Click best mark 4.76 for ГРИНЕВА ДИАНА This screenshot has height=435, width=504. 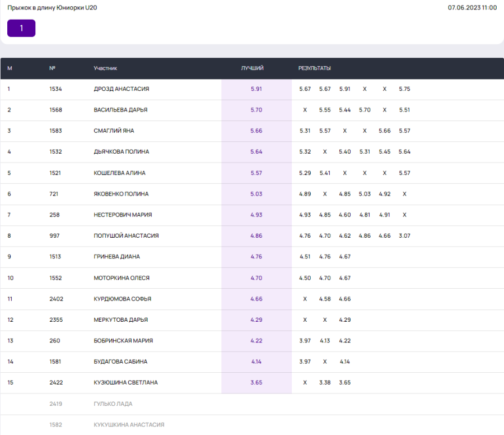pos(256,257)
